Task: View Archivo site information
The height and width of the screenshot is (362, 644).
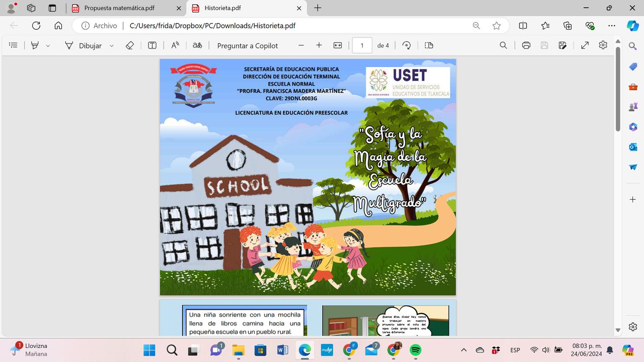Action: point(99,26)
